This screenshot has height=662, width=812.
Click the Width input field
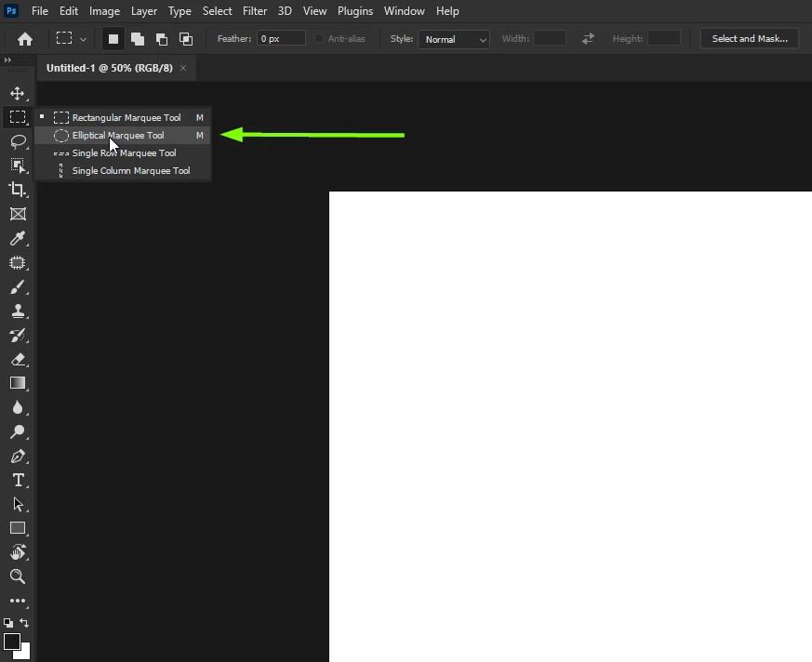tap(550, 38)
